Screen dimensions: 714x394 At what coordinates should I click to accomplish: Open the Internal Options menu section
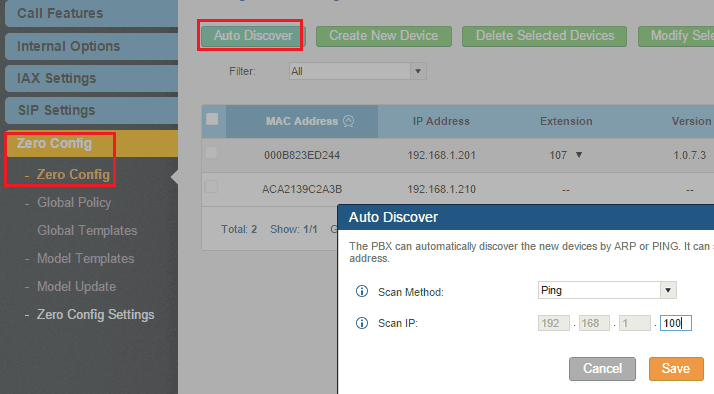92,46
